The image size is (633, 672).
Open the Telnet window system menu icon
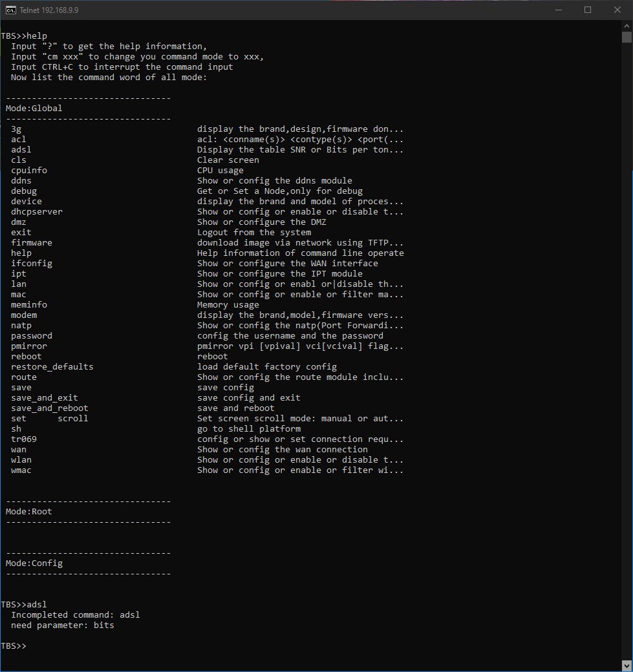click(11, 10)
